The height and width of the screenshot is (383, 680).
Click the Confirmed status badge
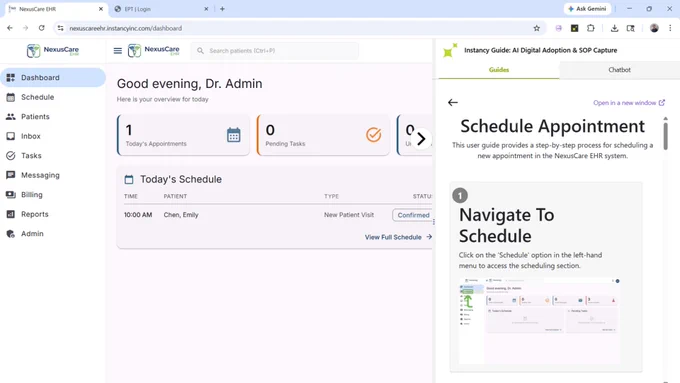[x=413, y=215]
